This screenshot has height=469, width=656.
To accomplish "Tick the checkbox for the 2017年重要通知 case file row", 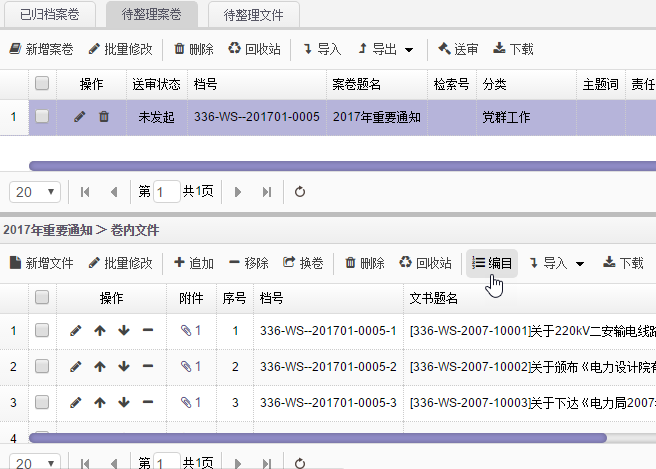I will pos(42,117).
